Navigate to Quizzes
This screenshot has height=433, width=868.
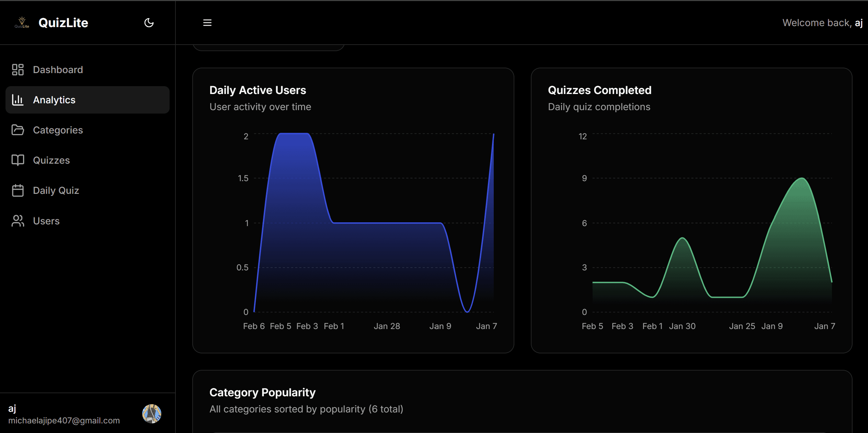[51, 160]
